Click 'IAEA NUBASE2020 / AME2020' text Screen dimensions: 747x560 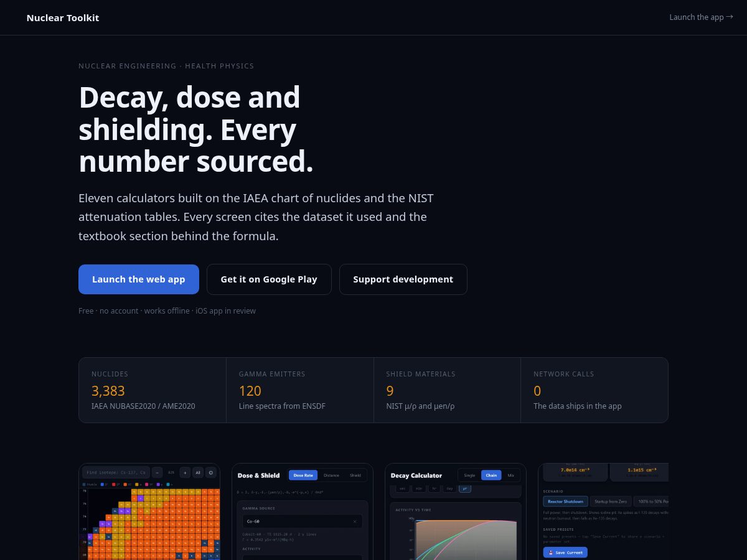coord(143,406)
